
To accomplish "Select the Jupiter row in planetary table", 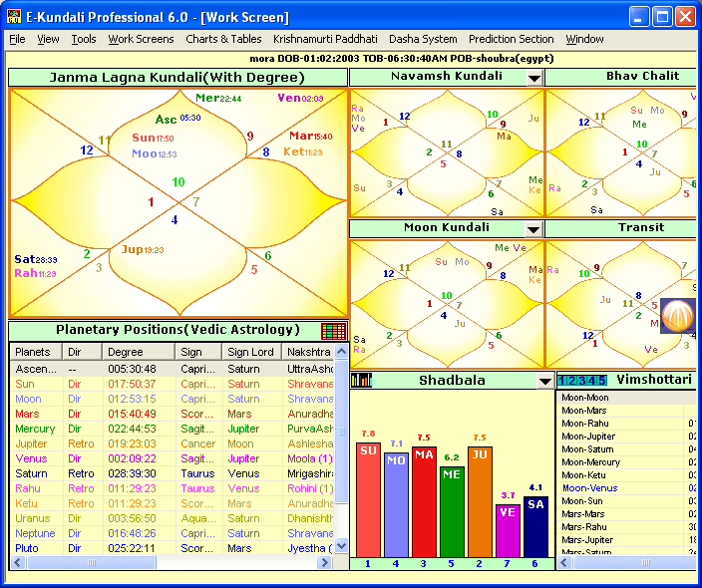I will [172, 443].
